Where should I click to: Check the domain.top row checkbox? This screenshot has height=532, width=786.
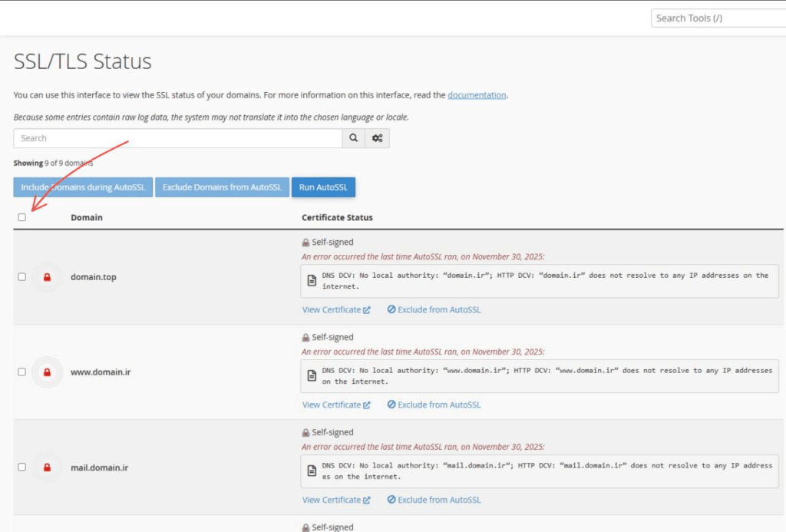21,277
